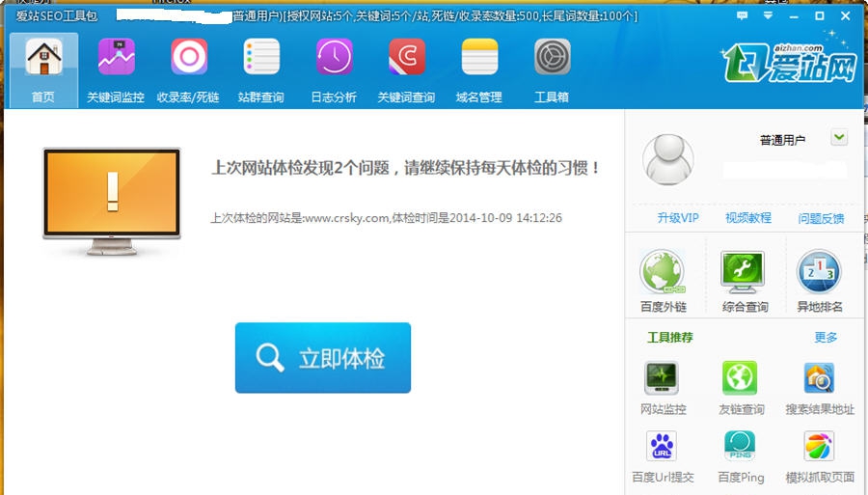Expand the 普通用户 account dropdown arrow

(x=839, y=137)
